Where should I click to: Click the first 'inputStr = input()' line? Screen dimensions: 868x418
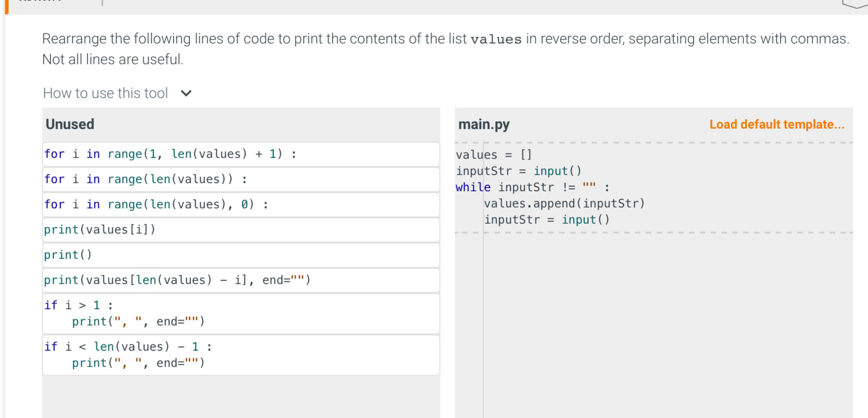pyautogui.click(x=519, y=171)
